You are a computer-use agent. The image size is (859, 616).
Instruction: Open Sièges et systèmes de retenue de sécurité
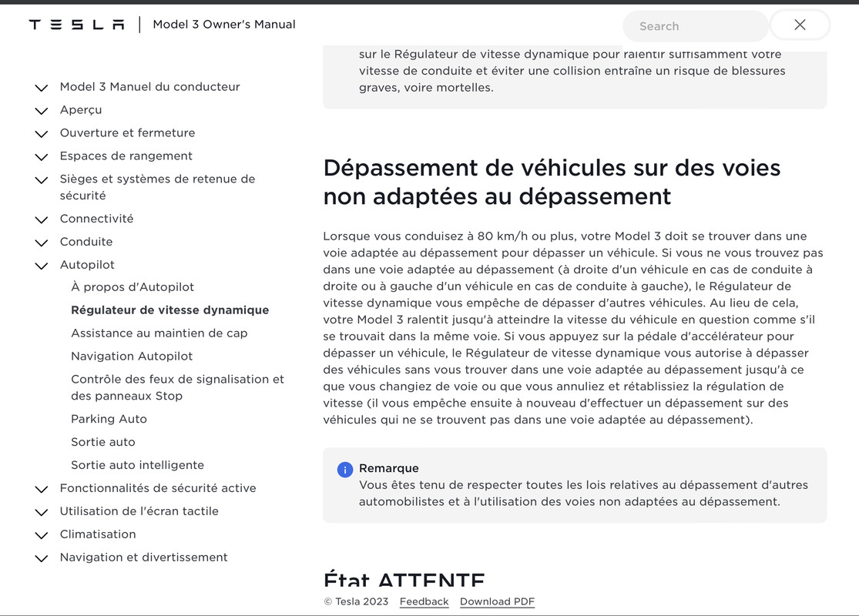pos(157,187)
